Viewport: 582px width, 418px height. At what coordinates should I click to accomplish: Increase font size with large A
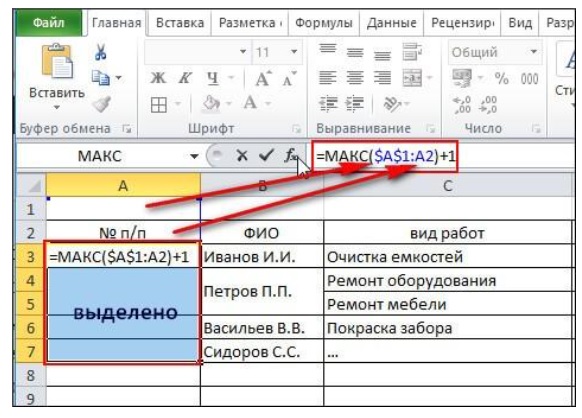(x=263, y=78)
